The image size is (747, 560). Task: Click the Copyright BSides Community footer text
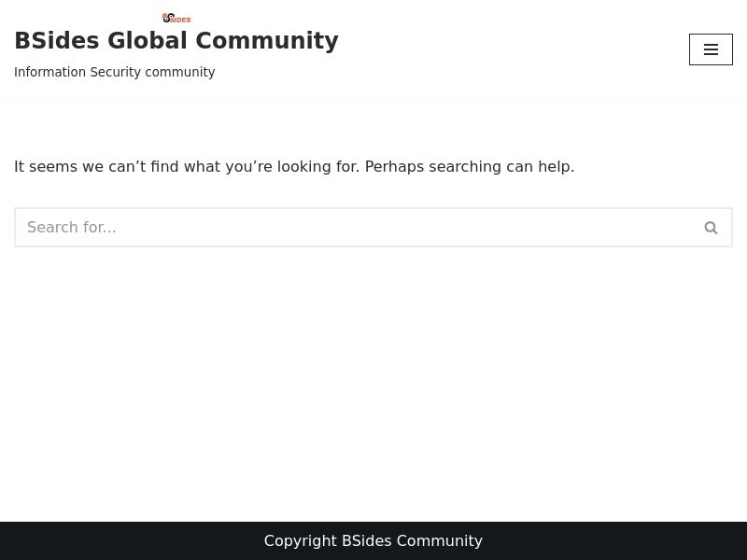[x=373, y=541]
